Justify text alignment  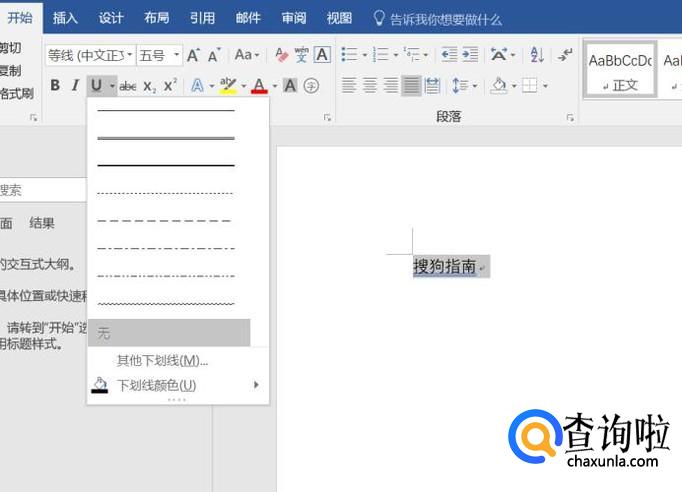[411, 85]
